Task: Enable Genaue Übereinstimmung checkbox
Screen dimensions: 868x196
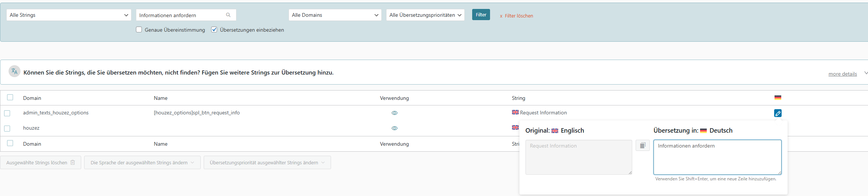Action: pos(139,30)
